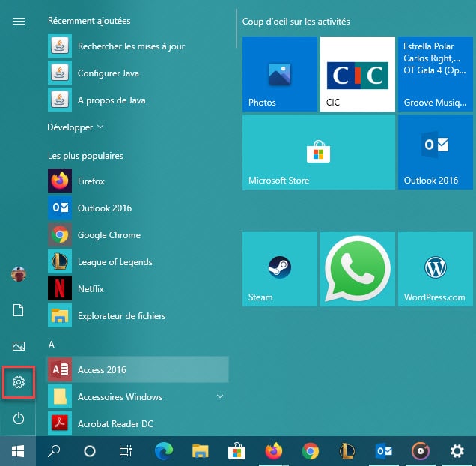Open Settings gear in Start sidebar

point(19,382)
